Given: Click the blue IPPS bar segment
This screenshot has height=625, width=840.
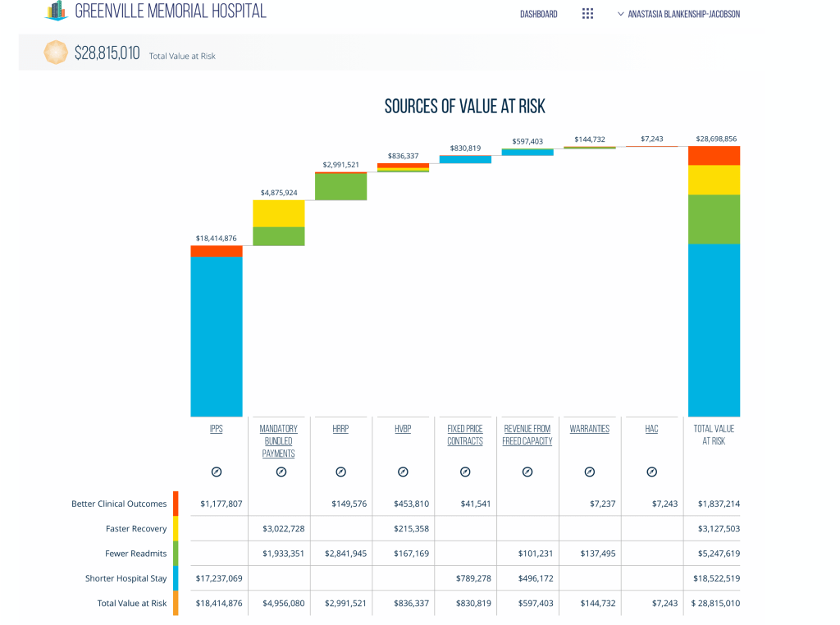Looking at the screenshot, I should (x=217, y=336).
